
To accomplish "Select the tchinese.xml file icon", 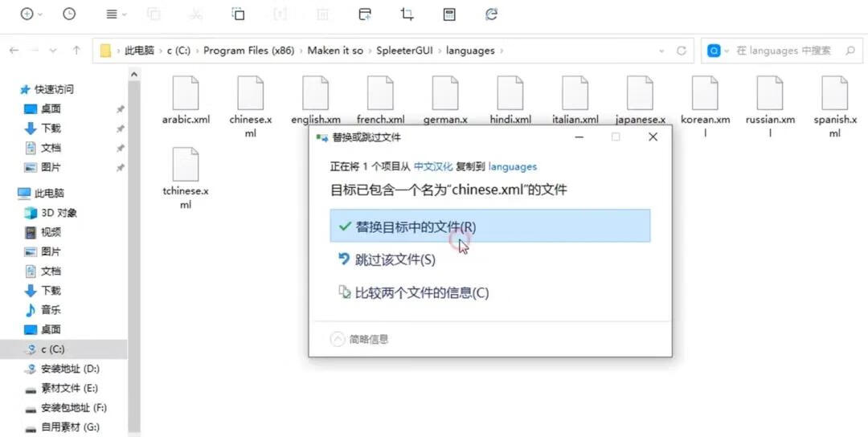I will click(186, 165).
